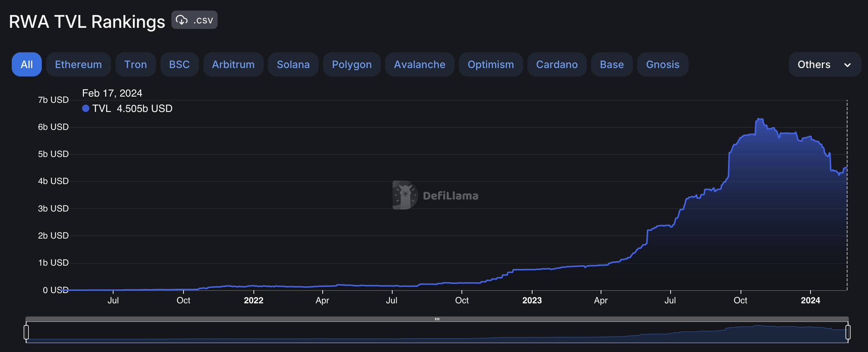This screenshot has width=868, height=352.
Task: Click the TVL 4.505b USD value
Action: 144,108
